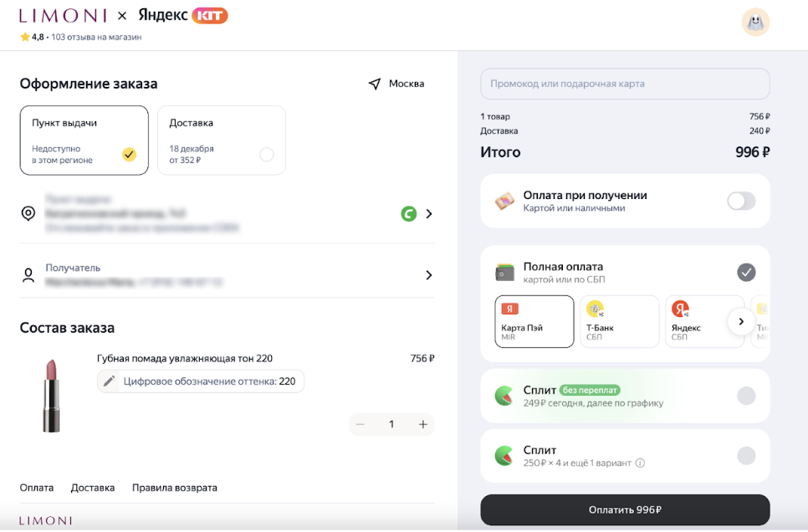Click the info icon next to Сплит variants
Image resolution: width=808 pixels, height=532 pixels.
pos(640,463)
